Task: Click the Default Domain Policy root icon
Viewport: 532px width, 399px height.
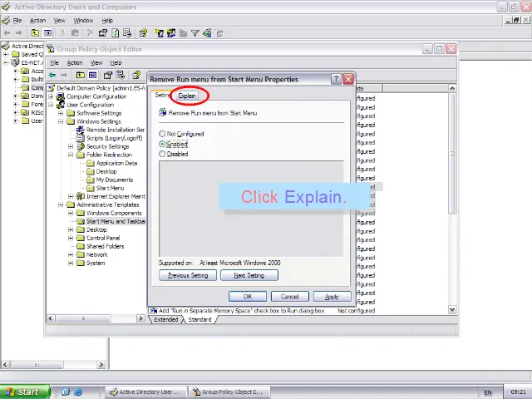Action: 51,88
